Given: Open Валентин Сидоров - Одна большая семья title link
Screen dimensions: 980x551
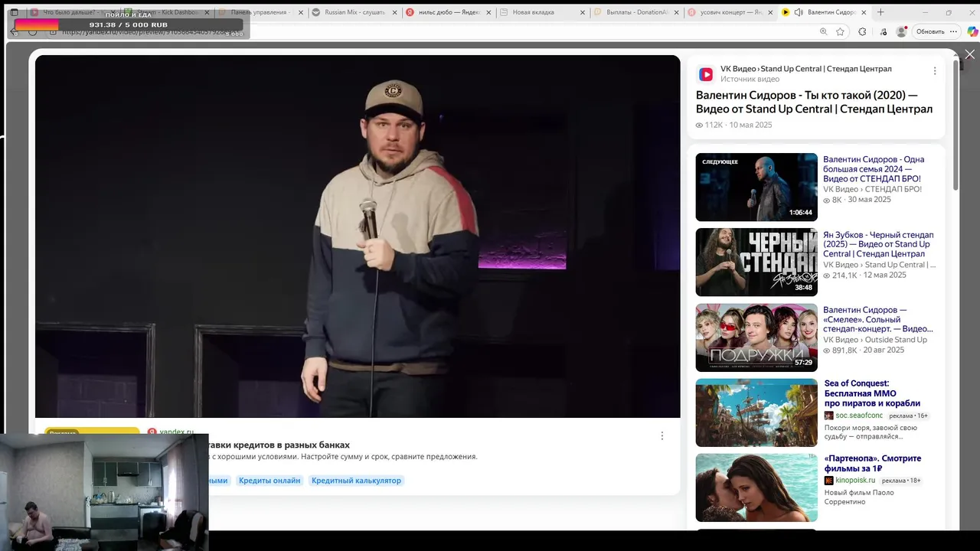Looking at the screenshot, I should point(874,169).
